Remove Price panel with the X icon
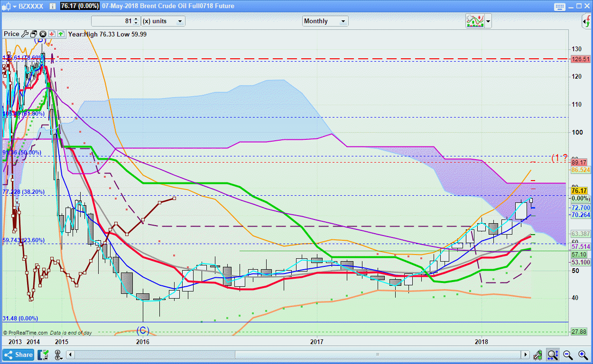The height and width of the screenshot is (364, 593). [43, 34]
